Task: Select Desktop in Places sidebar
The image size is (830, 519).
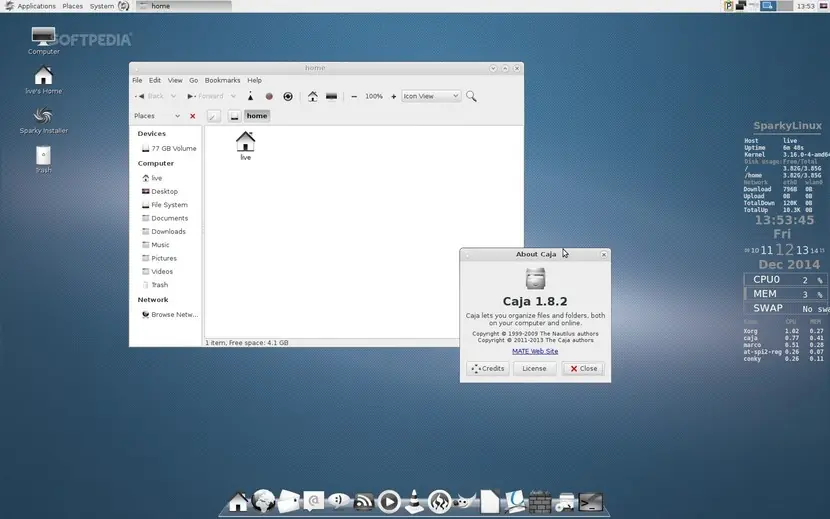Action: pyautogui.click(x=160, y=192)
